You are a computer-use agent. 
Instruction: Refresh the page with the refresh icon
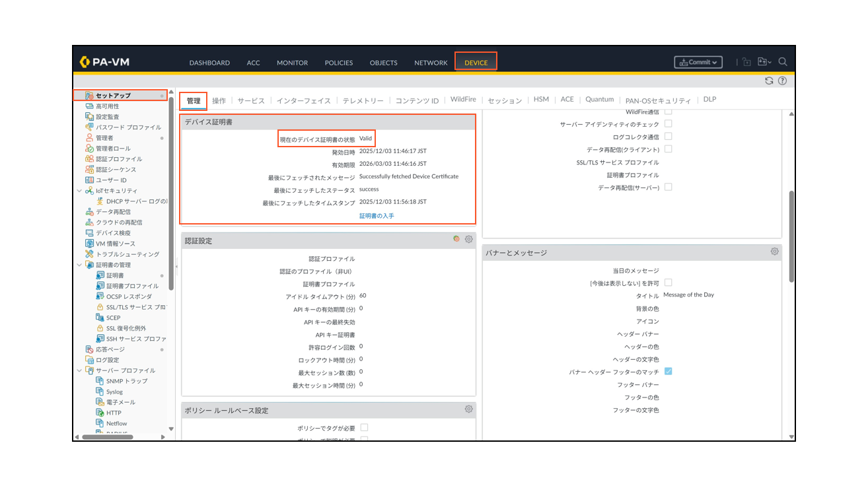[769, 81]
